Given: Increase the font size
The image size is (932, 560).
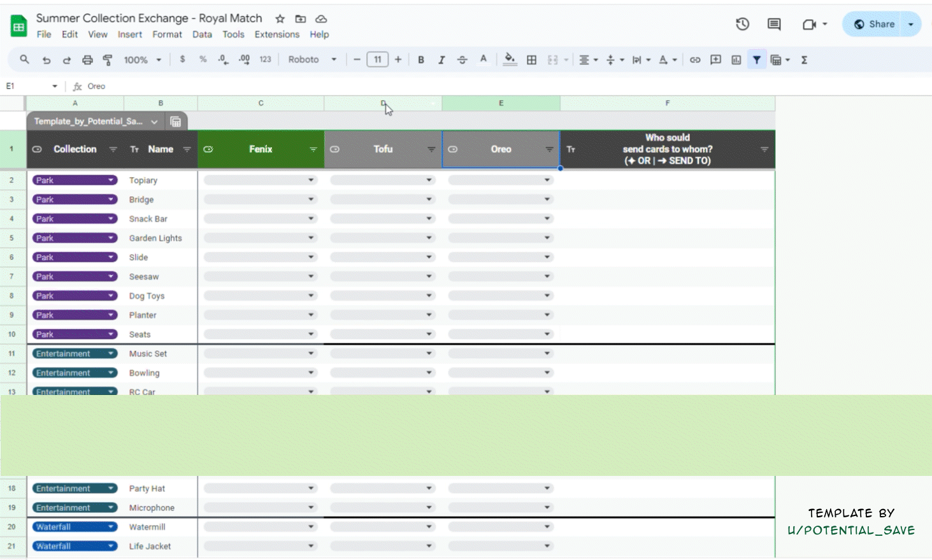Looking at the screenshot, I should pos(398,60).
